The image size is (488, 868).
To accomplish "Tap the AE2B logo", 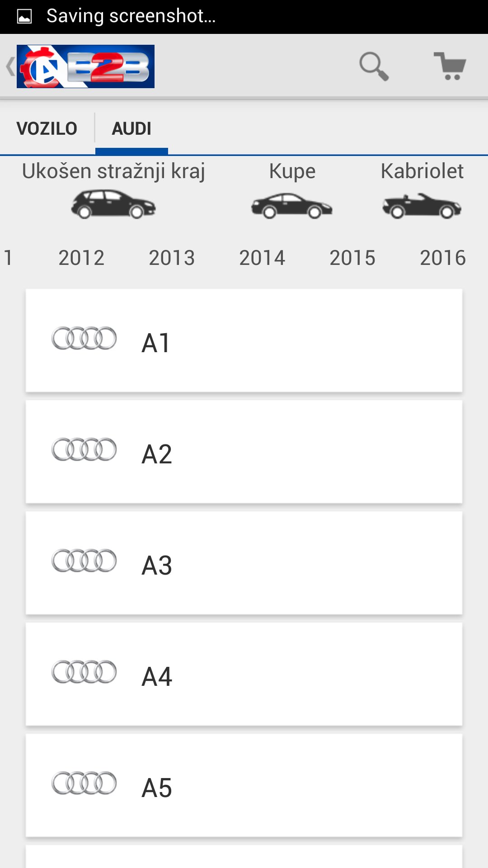I will click(x=85, y=66).
